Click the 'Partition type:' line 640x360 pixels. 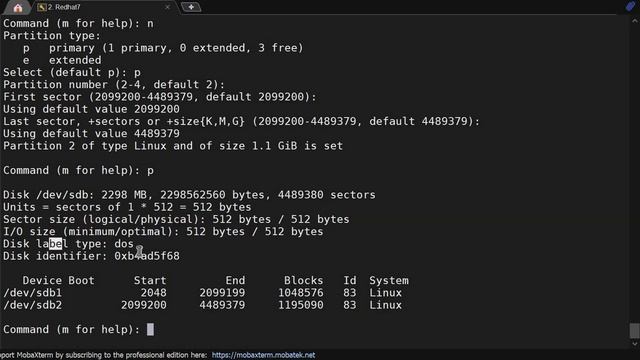click(x=52, y=36)
